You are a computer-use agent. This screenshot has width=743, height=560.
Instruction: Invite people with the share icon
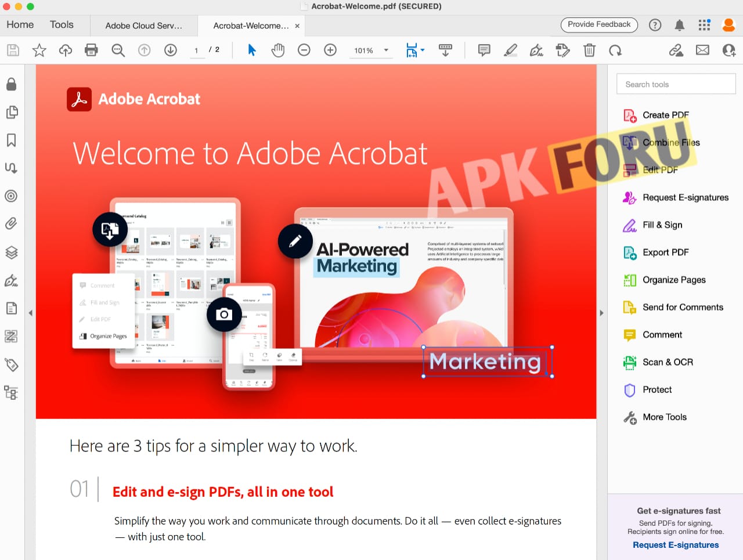(x=729, y=50)
